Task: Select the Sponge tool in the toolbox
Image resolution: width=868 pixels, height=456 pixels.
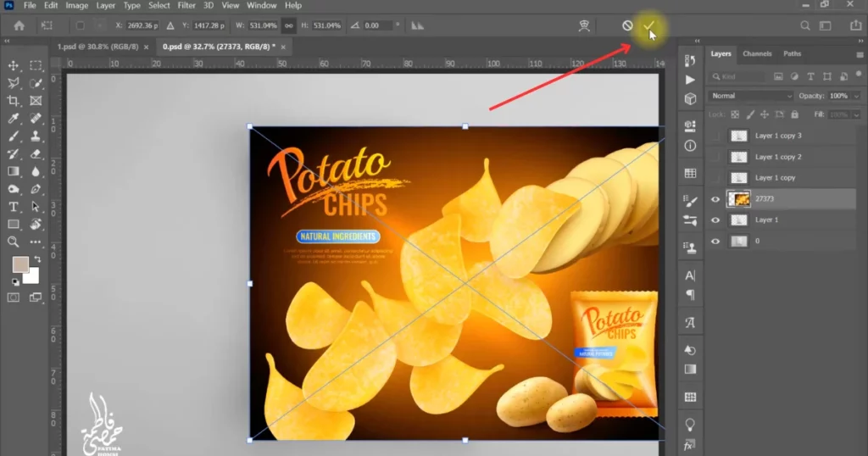Action: point(14,189)
